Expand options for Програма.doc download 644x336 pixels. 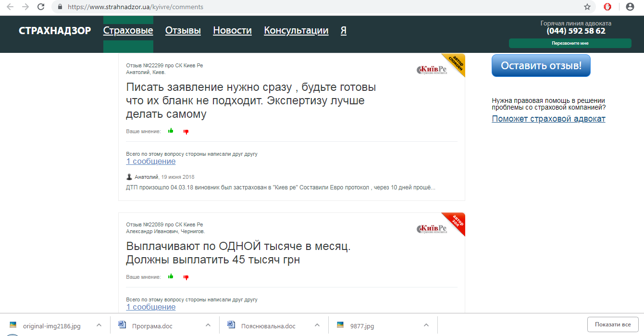tap(208, 325)
